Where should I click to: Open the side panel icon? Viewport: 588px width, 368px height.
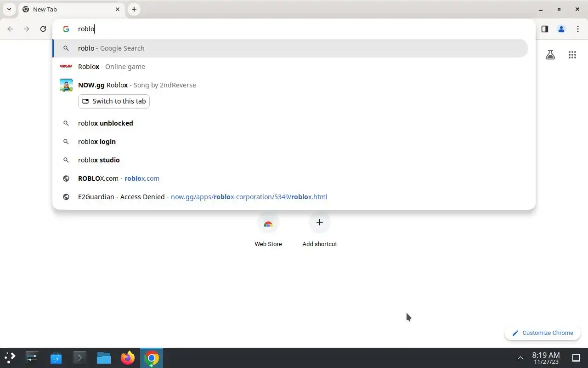545,29
